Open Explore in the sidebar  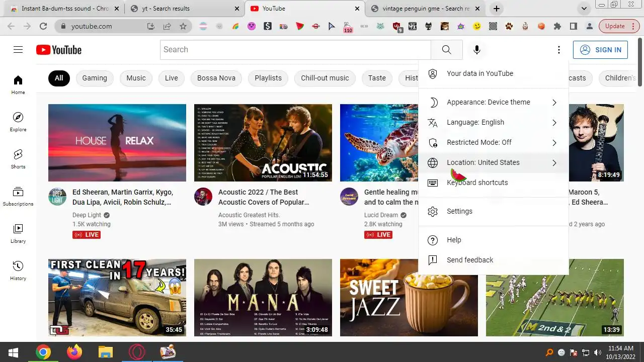18,122
